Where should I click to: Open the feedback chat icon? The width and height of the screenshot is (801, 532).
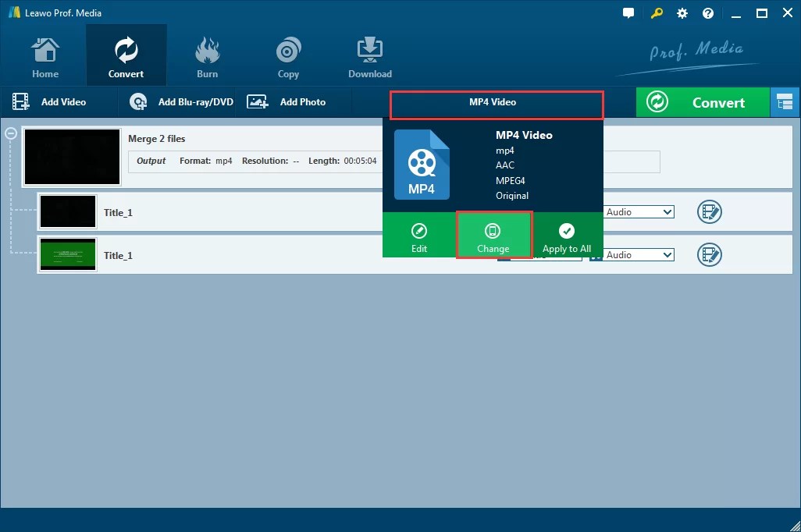(x=628, y=13)
